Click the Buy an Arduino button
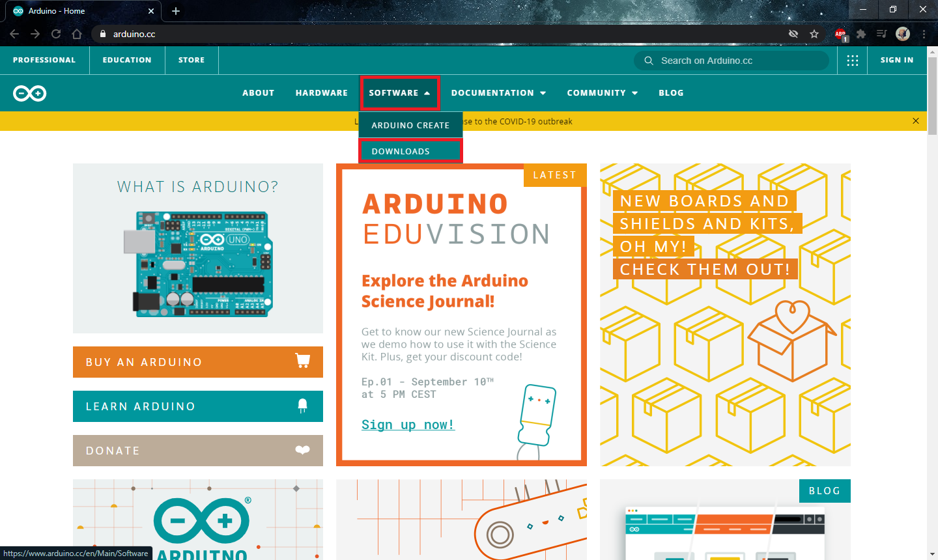938x560 pixels. (x=198, y=362)
